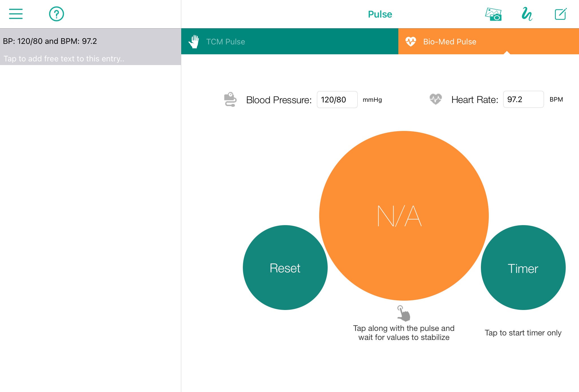This screenshot has height=392, width=579.
Task: Tap the heartbeat icon on Bio-Med Pulse
Action: click(411, 42)
